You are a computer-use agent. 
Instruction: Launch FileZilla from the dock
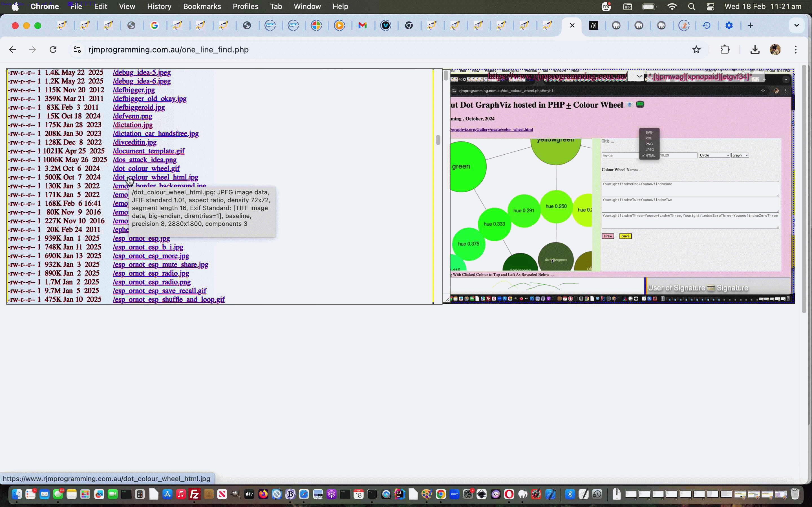[x=195, y=494]
